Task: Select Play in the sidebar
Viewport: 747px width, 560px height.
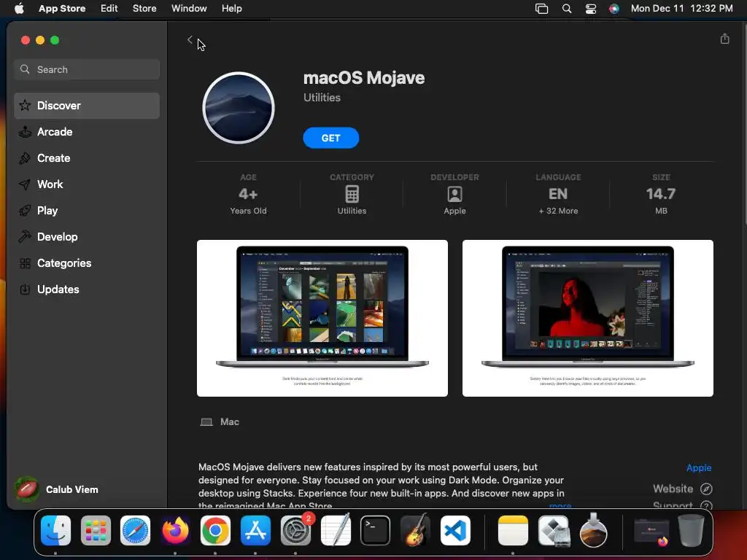Action: pyautogui.click(x=87, y=211)
